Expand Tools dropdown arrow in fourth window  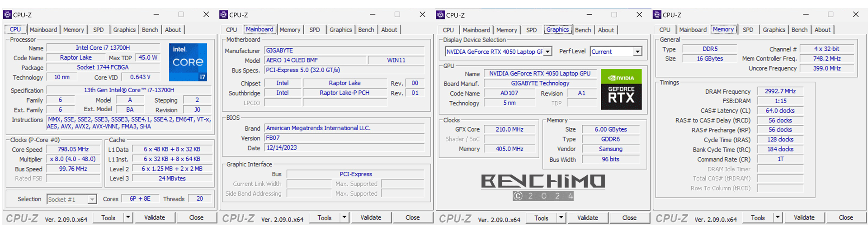pos(778,217)
